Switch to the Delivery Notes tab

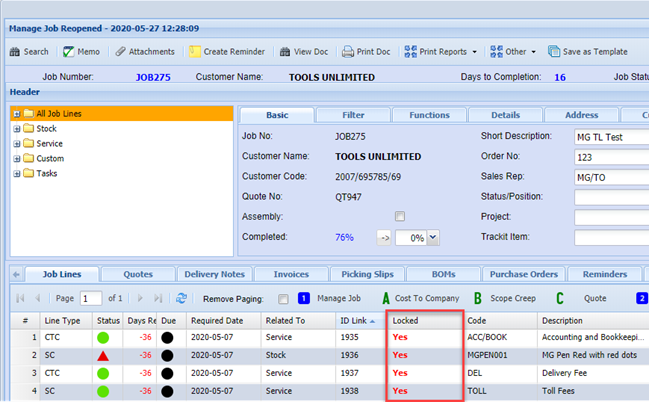click(x=215, y=274)
